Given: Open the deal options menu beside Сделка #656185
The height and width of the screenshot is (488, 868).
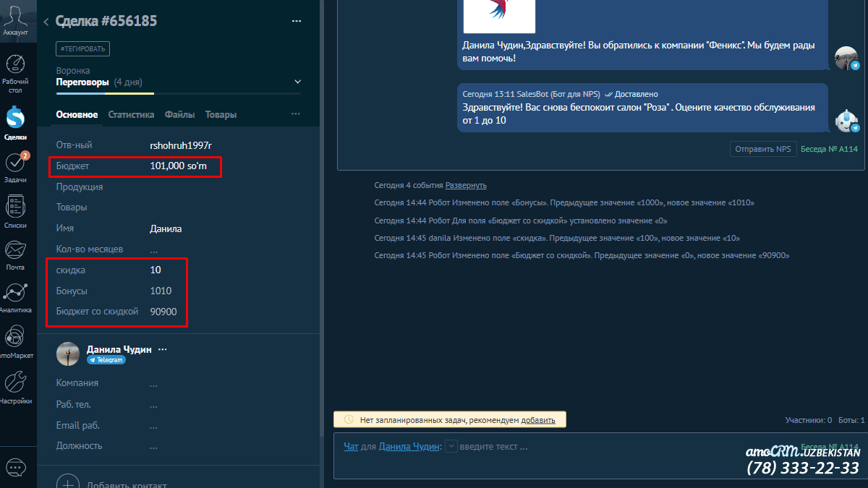Looking at the screenshot, I should 296,22.
